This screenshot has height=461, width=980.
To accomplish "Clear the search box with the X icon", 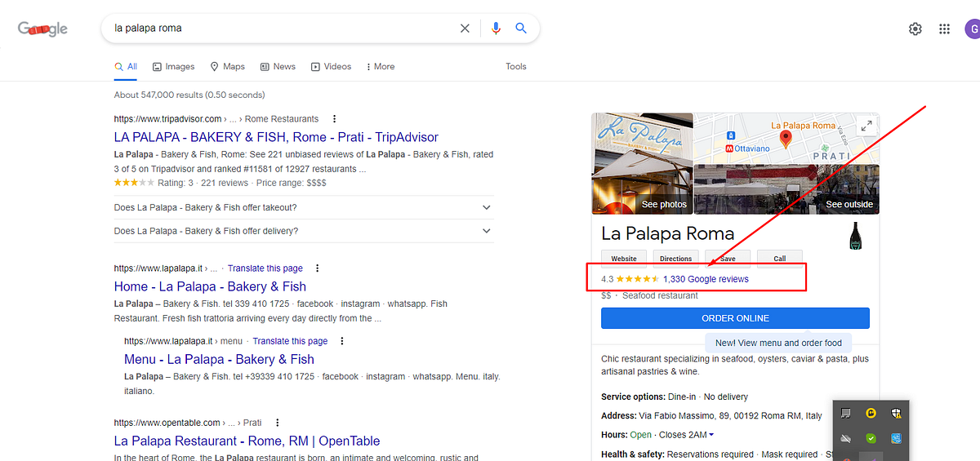I will [465, 29].
